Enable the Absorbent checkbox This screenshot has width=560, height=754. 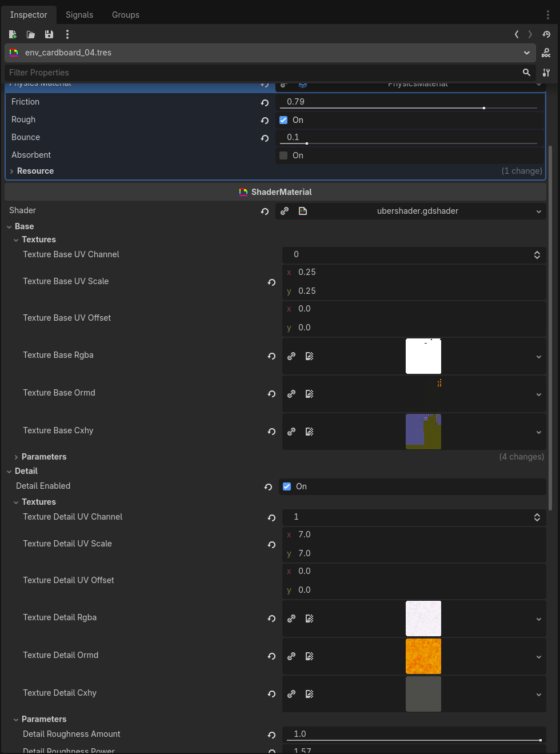coord(283,155)
